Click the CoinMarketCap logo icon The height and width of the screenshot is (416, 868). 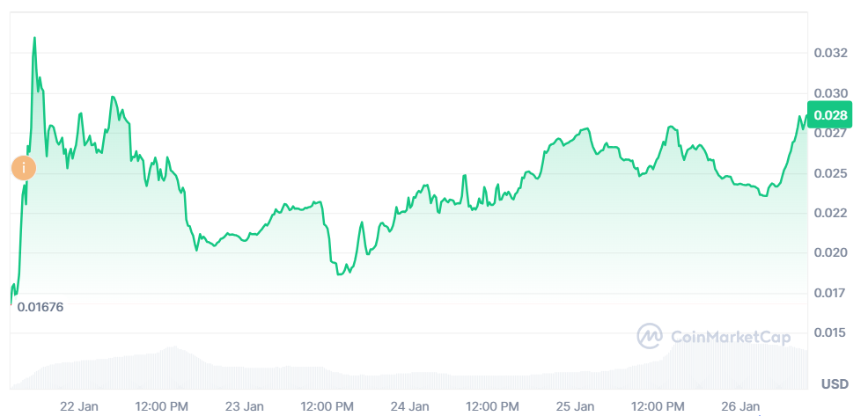pos(650,336)
